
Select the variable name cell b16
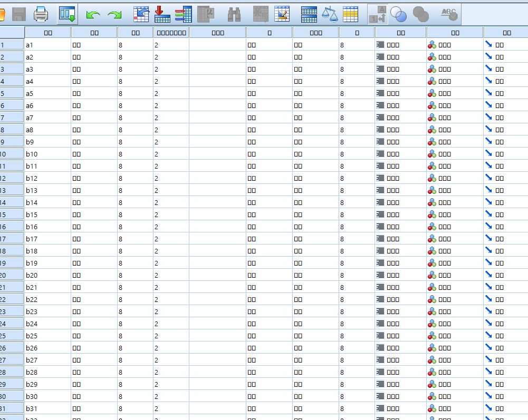pyautogui.click(x=47, y=227)
